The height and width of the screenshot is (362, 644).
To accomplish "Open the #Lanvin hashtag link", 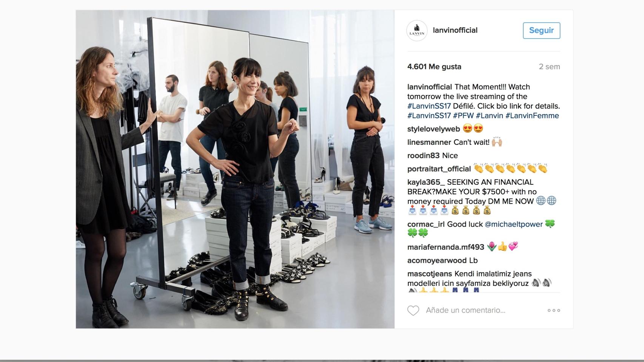I will click(490, 116).
